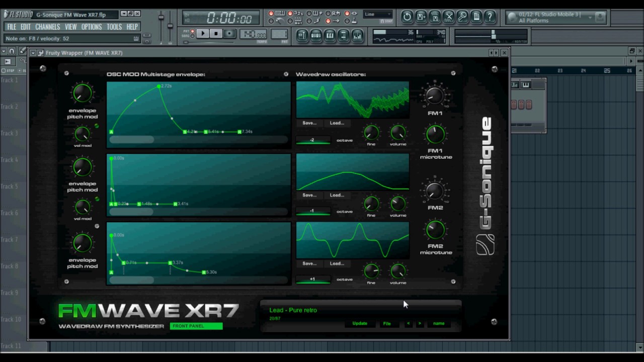This screenshot has width=644, height=362.
Task: Click the download icon on news panel
Action: [600, 17]
